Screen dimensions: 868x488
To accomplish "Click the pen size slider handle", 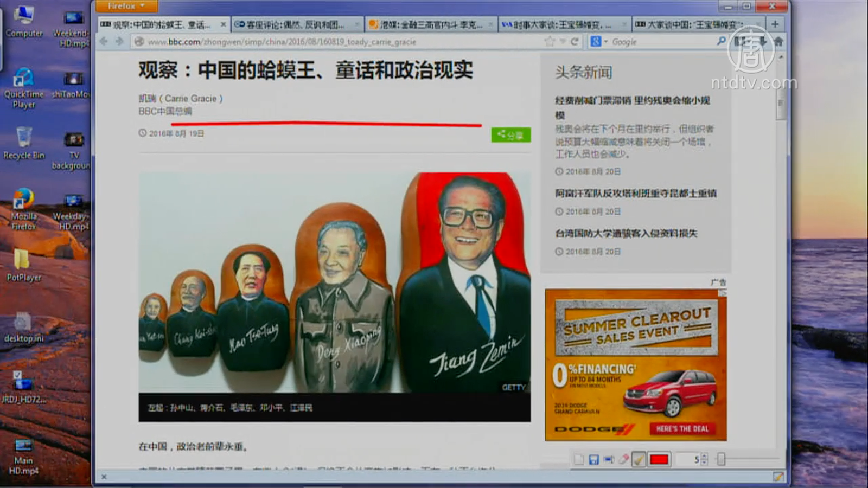I will [721, 460].
